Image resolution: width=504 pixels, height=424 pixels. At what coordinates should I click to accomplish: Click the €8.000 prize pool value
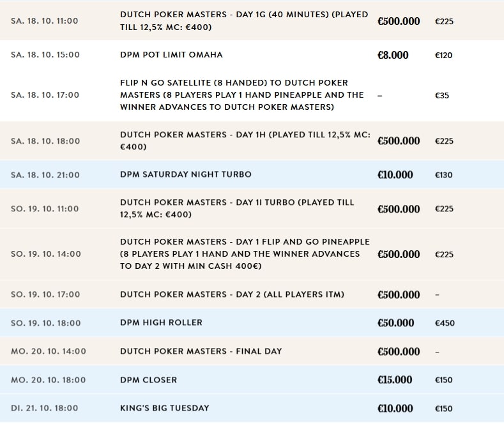(x=393, y=56)
